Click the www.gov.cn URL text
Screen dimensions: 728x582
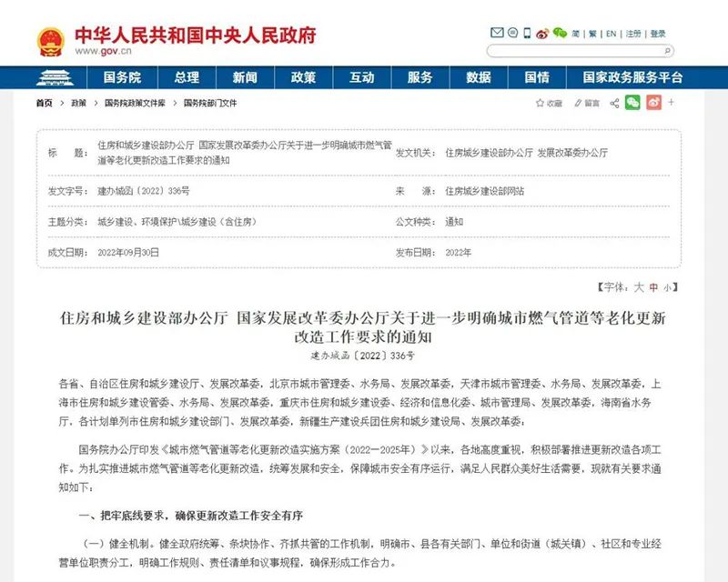pos(103,51)
